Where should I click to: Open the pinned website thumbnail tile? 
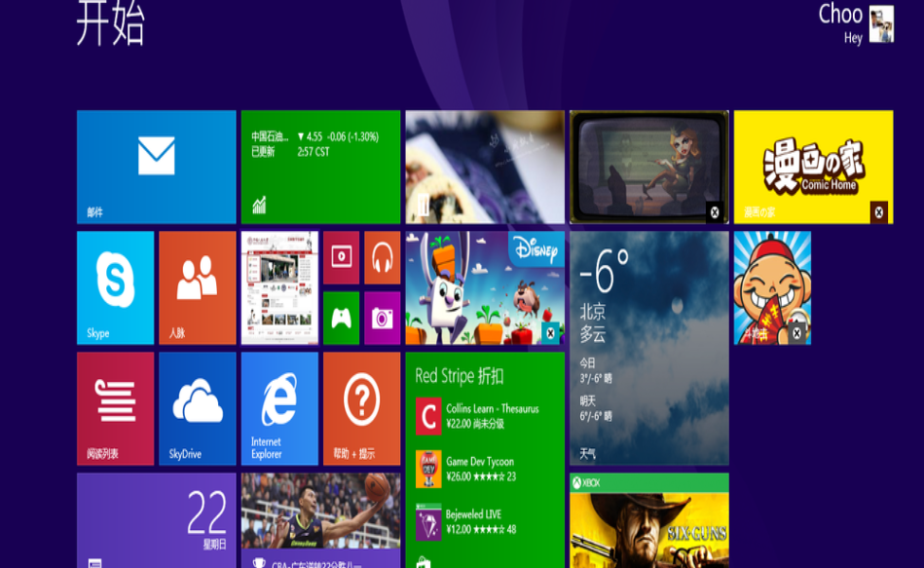pyautogui.click(x=279, y=287)
